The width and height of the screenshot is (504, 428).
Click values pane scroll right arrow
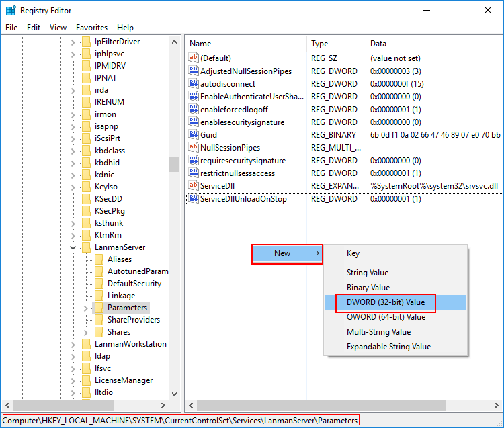pos(497,406)
